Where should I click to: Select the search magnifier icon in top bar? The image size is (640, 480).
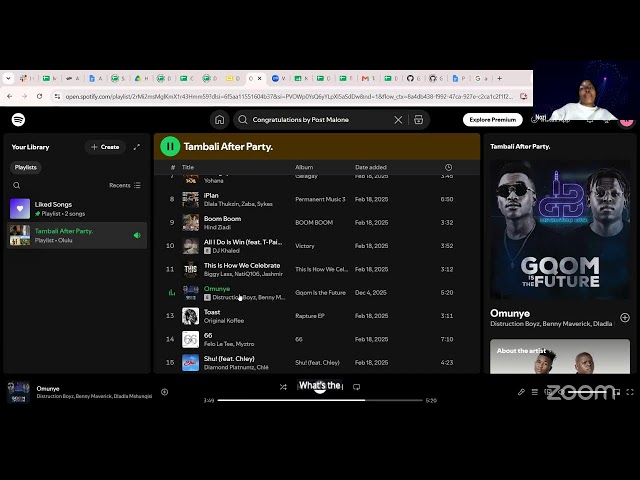[x=243, y=120]
